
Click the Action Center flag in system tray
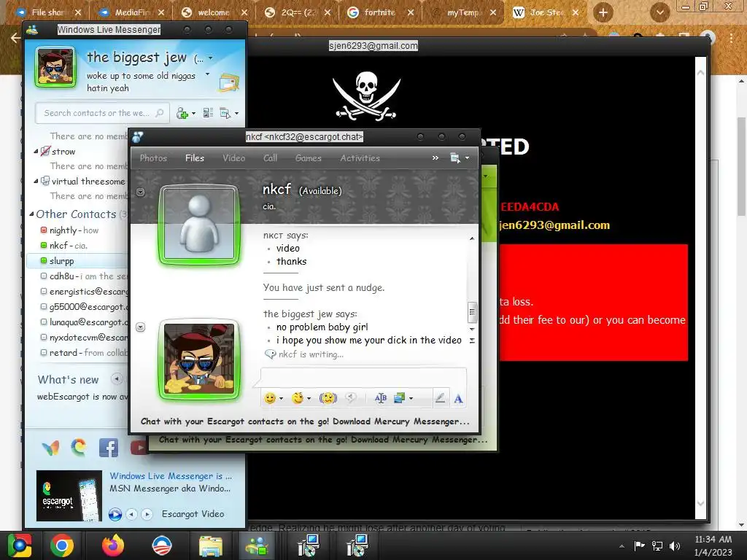(x=639, y=545)
